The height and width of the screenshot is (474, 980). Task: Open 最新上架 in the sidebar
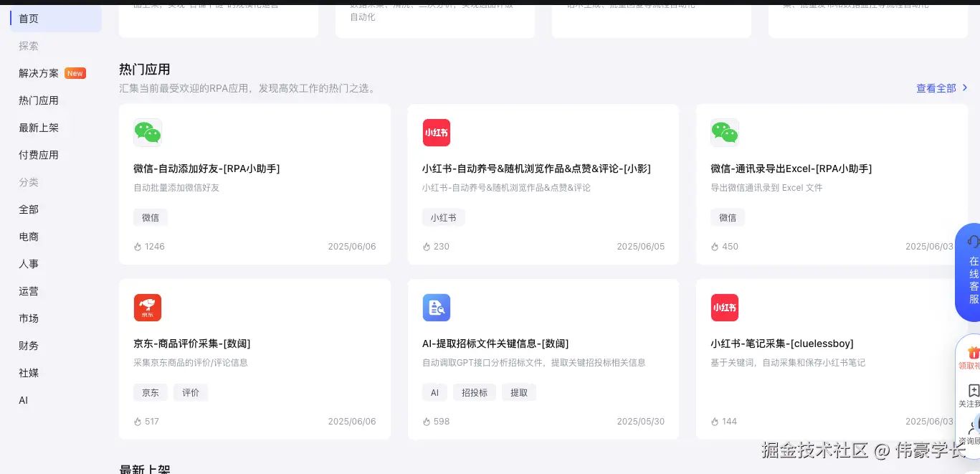[39, 128]
